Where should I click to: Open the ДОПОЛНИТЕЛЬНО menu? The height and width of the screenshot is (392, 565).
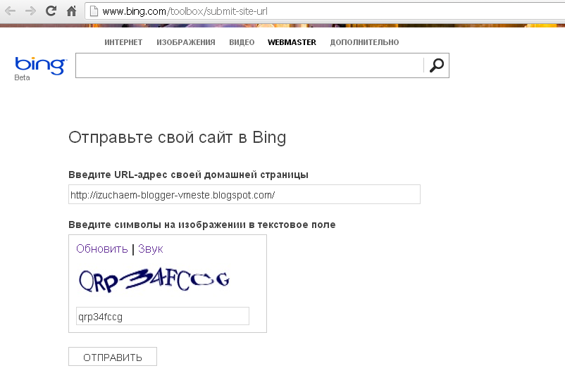tap(364, 42)
